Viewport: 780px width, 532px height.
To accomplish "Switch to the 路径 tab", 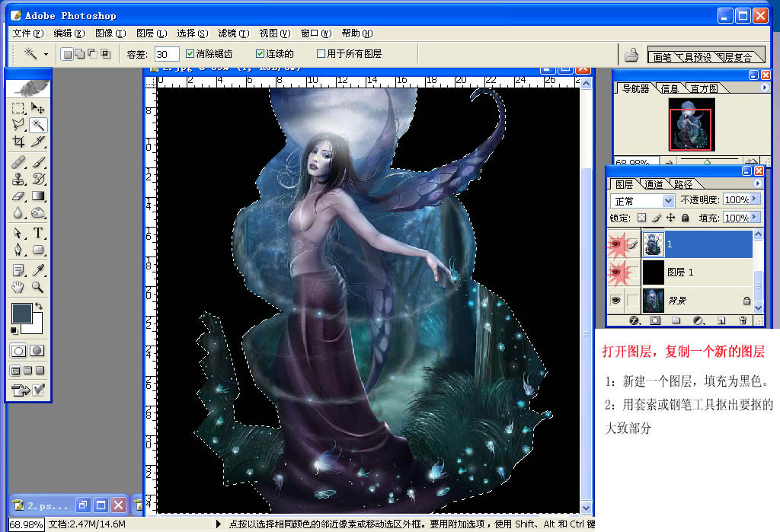I will (683, 184).
